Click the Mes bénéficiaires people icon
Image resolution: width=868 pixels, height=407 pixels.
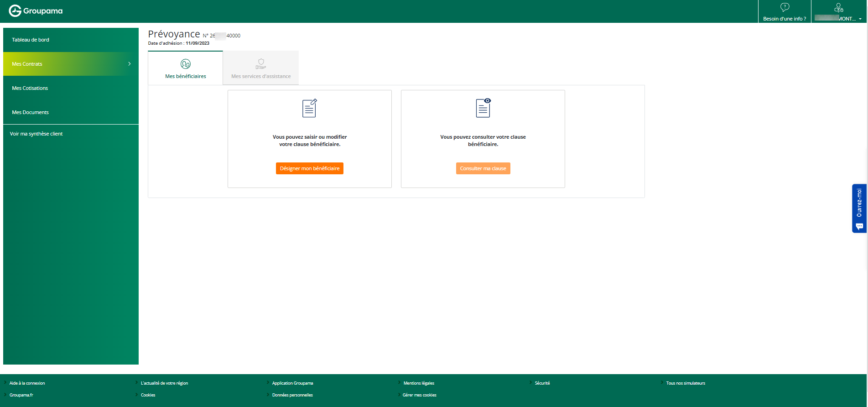(x=186, y=64)
